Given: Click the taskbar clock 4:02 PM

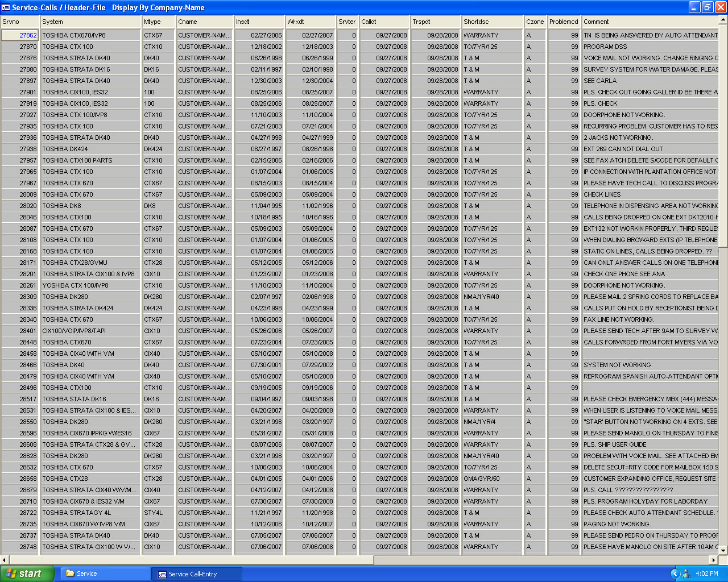Looking at the screenshot, I should click(707, 574).
